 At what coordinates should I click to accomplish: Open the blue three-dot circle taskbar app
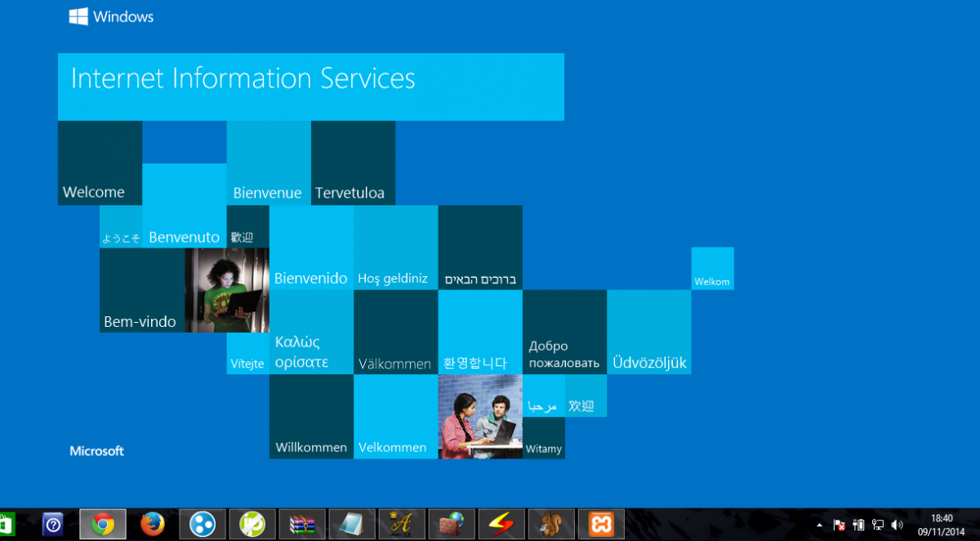point(203,524)
